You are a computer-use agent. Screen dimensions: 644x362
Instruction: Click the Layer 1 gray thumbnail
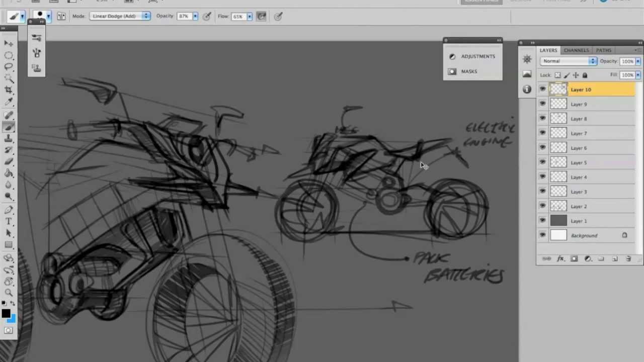pos(558,221)
